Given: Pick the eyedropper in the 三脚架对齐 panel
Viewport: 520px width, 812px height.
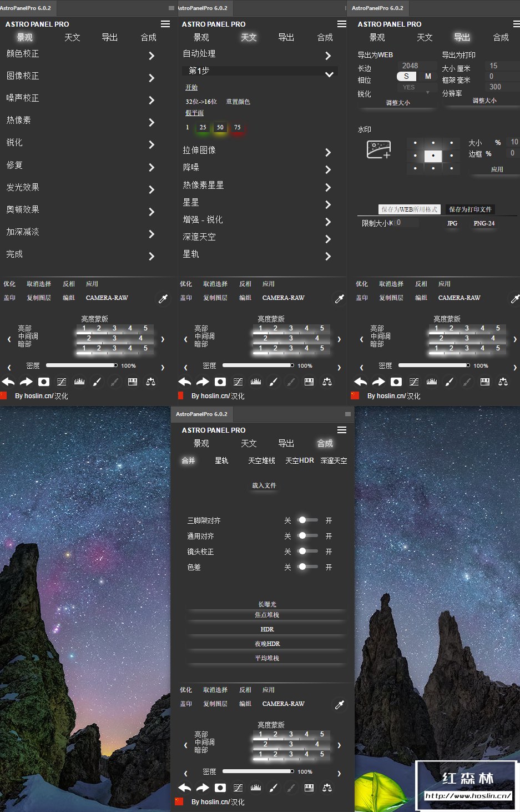Looking at the screenshot, I should [x=340, y=705].
